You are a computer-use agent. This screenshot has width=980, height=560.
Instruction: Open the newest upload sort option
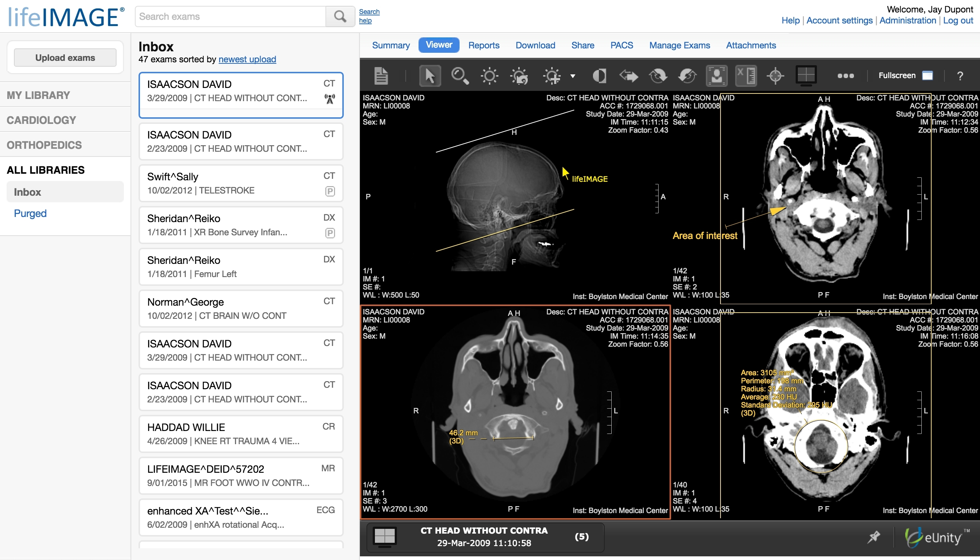tap(247, 59)
